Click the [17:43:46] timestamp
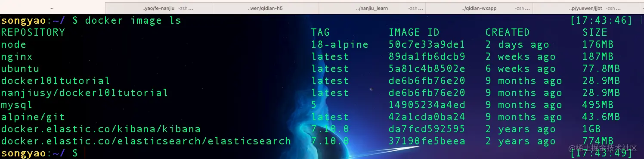Screen dimensions: 644x159 coord(601,21)
